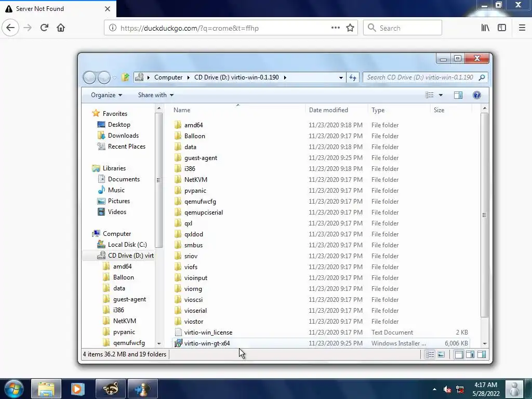This screenshot has height=399, width=532.
Task: Select the guest-agent folder row
Action: (x=321, y=158)
